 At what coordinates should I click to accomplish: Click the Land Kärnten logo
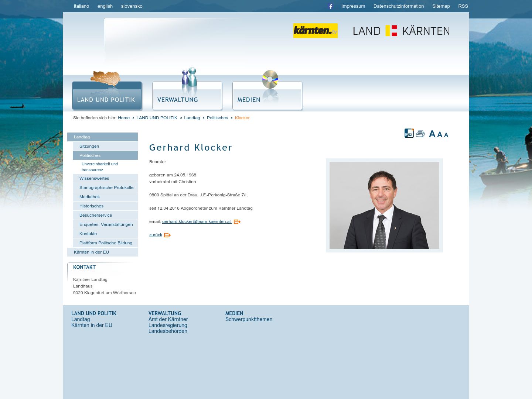[x=401, y=31]
